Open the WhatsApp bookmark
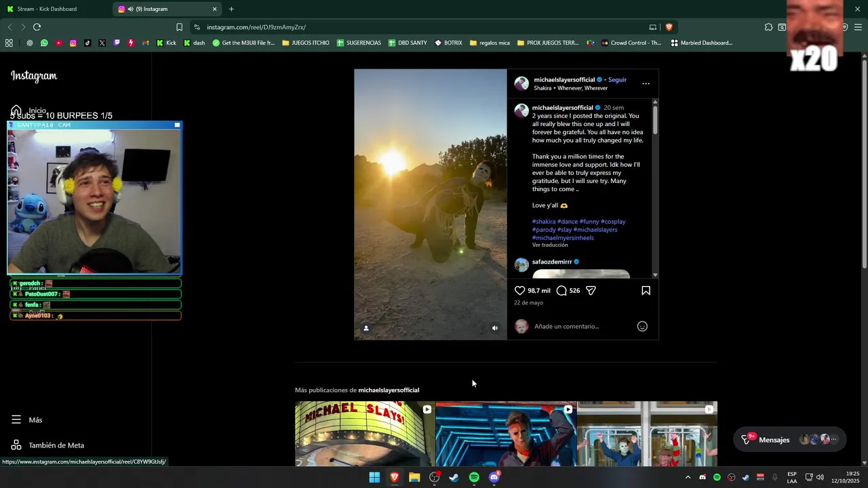 [x=44, y=43]
